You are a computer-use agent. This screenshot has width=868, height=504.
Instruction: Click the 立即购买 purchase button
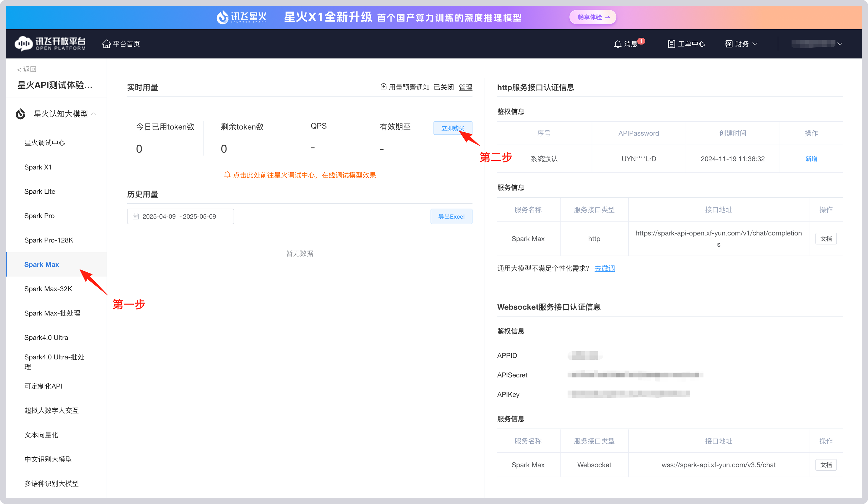(x=453, y=128)
